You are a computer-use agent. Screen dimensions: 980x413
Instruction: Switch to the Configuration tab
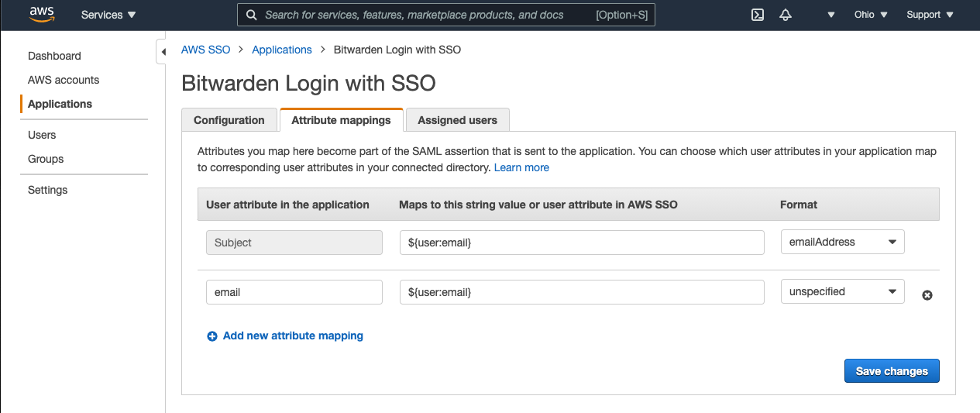point(229,120)
